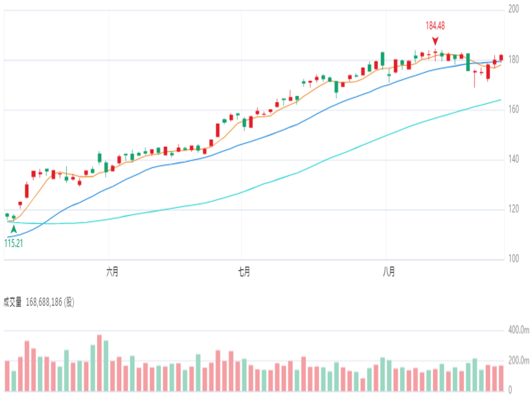Click the red 184.48 high price arrow marker

435,41
